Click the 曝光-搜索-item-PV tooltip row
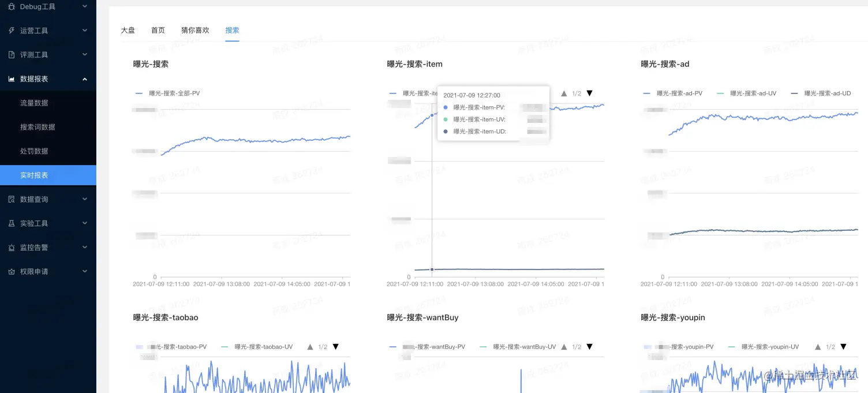Screen dimensions: 868x393 tap(493, 107)
